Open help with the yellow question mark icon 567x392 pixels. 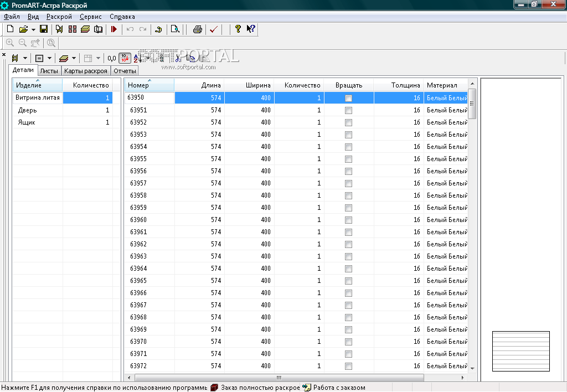click(238, 29)
